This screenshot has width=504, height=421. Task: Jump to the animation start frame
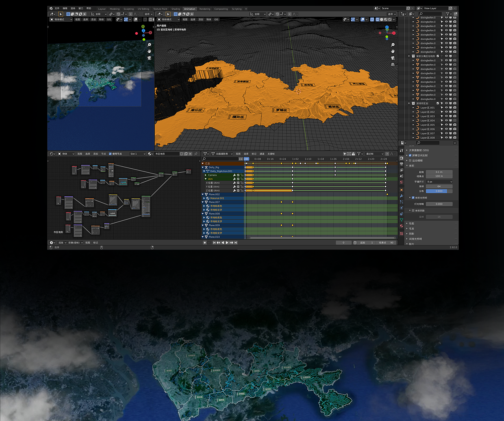coord(214,243)
